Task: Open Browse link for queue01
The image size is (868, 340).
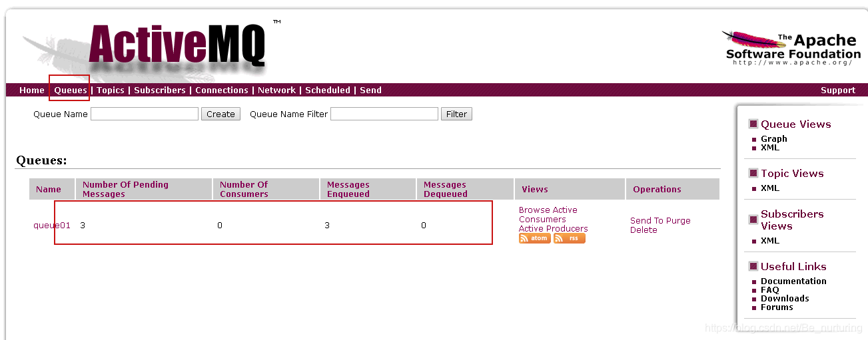Action: click(533, 210)
